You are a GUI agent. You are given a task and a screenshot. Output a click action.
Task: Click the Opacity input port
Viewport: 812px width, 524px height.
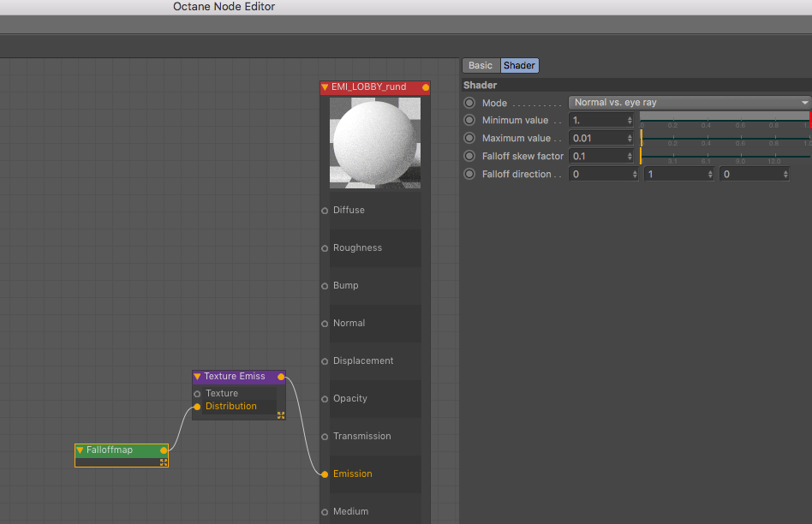tap(325, 399)
